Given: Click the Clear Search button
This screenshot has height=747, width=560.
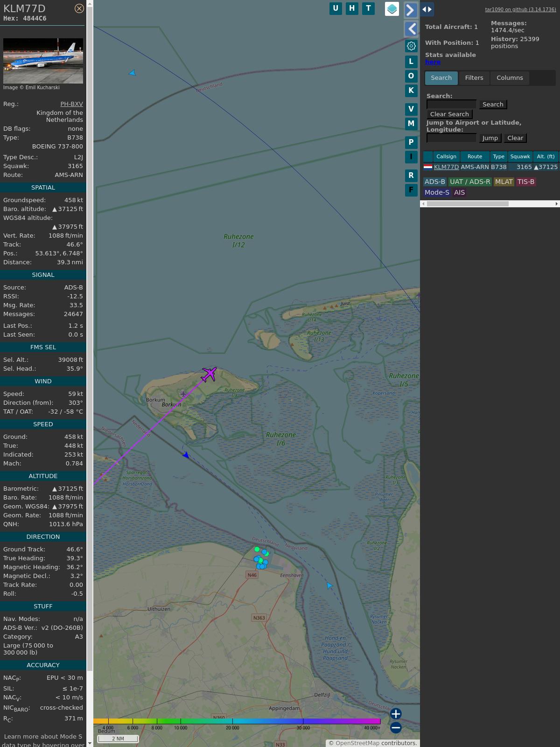Looking at the screenshot, I should [x=449, y=114].
